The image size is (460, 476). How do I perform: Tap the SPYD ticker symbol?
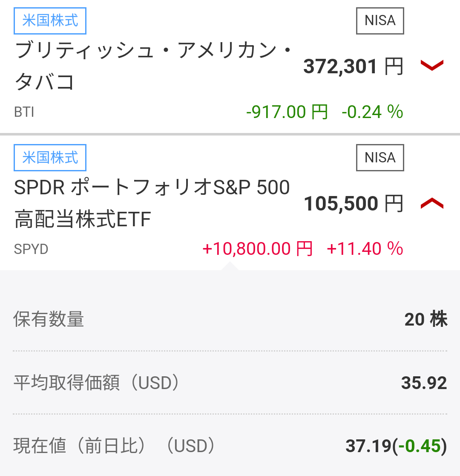(x=31, y=249)
